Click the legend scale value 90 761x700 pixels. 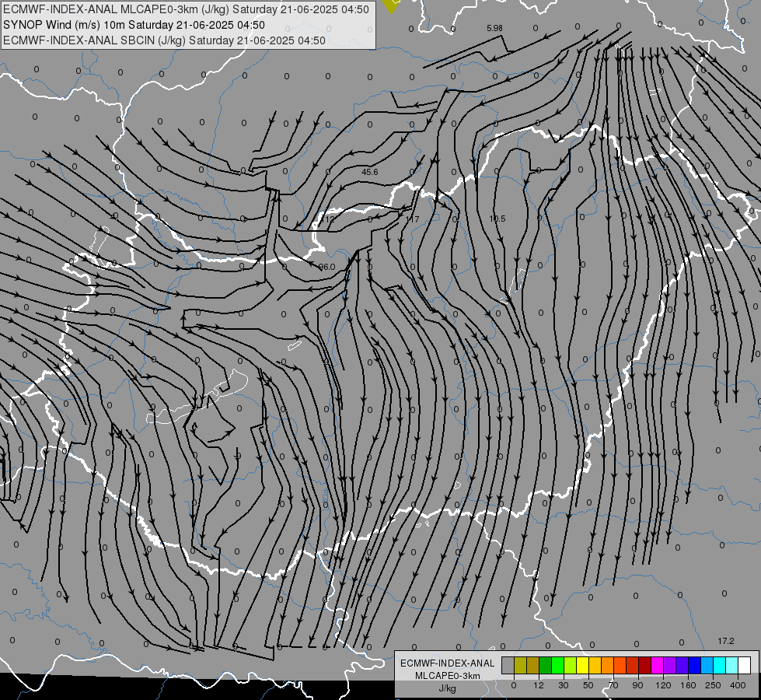tap(637, 685)
